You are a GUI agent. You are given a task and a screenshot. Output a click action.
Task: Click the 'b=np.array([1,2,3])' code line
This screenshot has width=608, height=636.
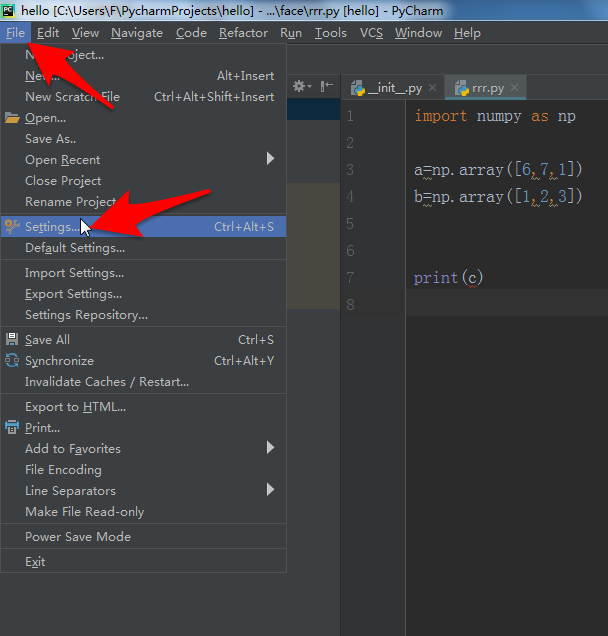498,197
